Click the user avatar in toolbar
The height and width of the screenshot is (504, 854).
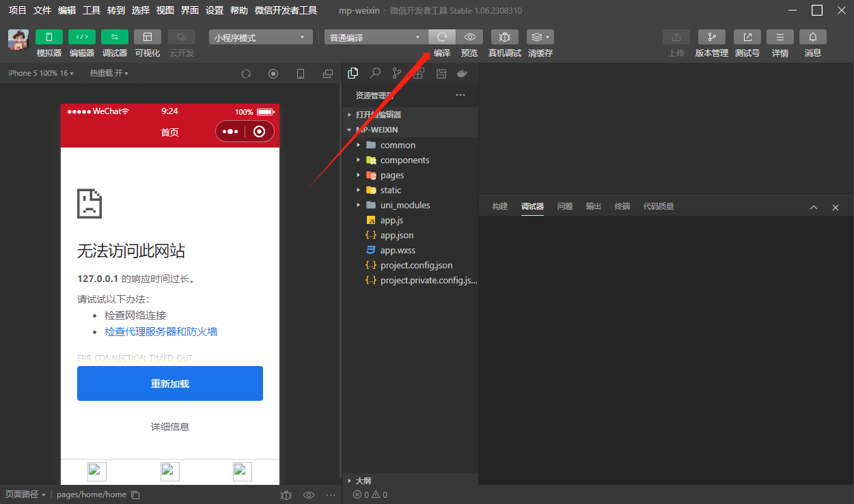(18, 39)
